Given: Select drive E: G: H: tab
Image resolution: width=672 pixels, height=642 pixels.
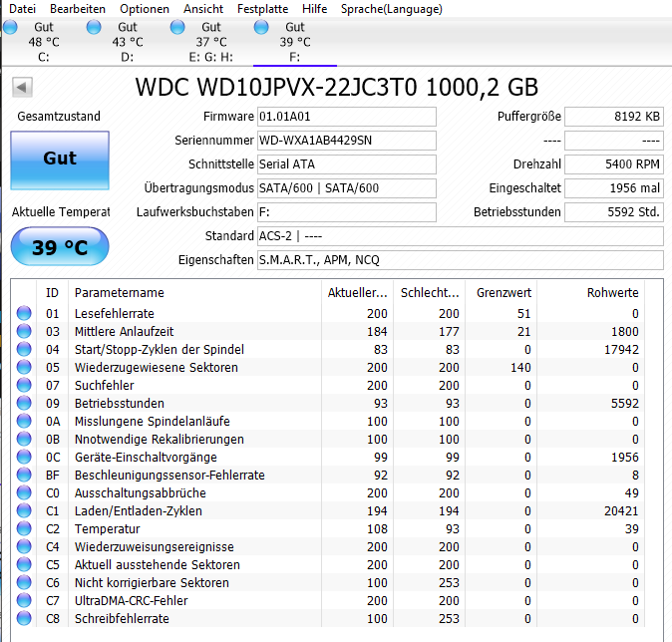Looking at the screenshot, I should [x=210, y=42].
